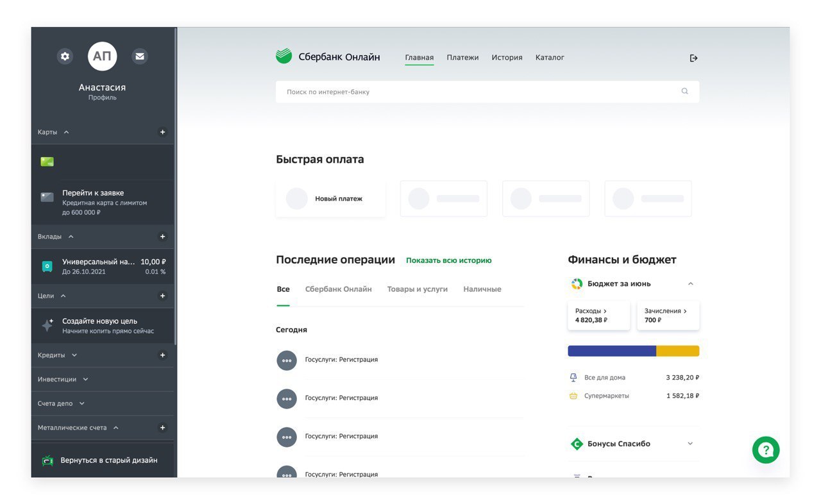Screen dimensions: 821x504
Task: Click the logout icon in header
Action: tap(693, 58)
